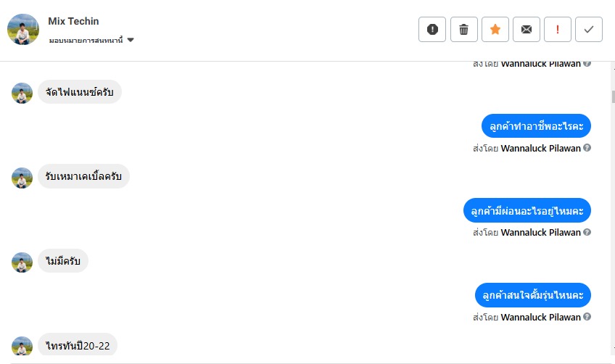The image size is (615, 364).
Task: Open Mix Techin's header profile picture
Action: click(x=22, y=29)
